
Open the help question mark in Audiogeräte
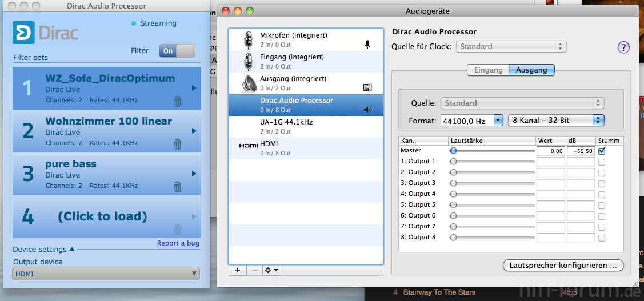point(623,47)
